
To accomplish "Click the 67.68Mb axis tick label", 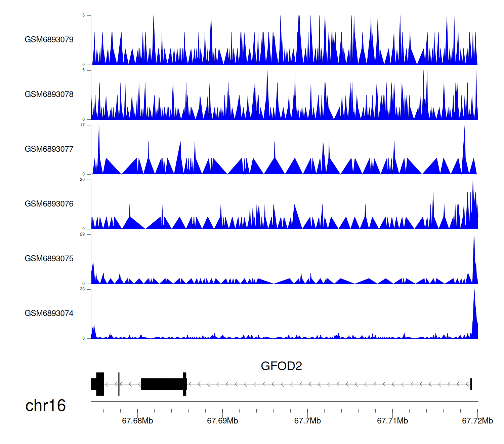I will [137, 421].
